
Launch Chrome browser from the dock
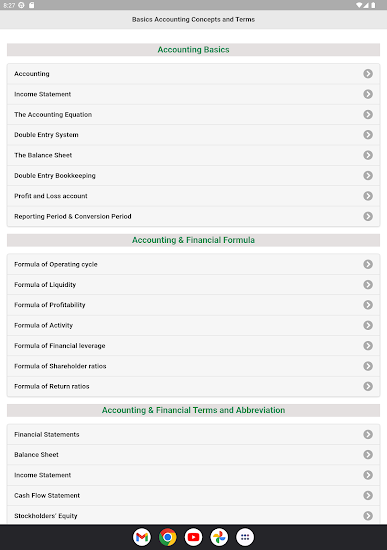[168, 537]
